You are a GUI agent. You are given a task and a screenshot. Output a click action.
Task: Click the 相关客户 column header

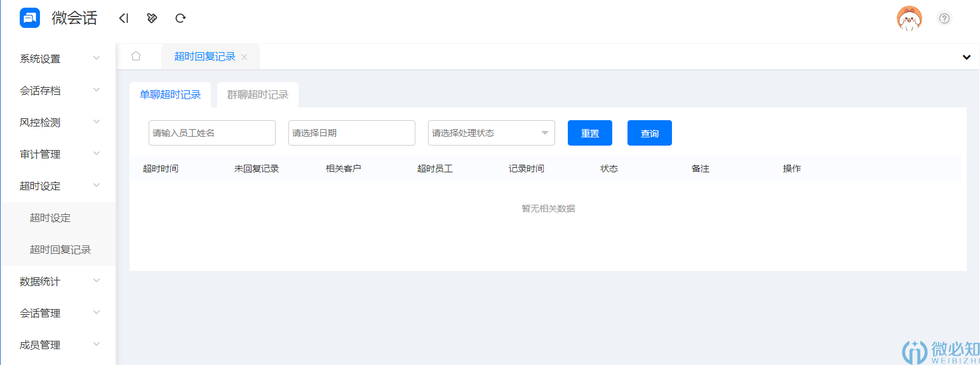(344, 169)
